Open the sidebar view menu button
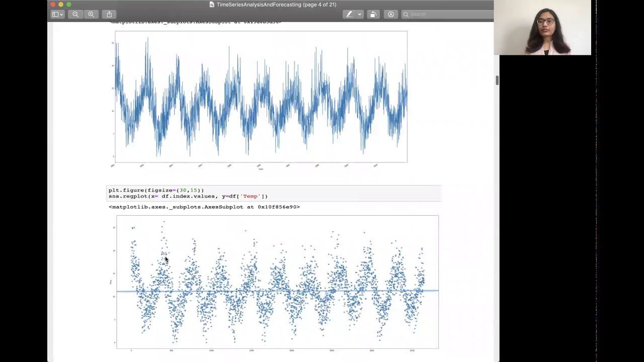Screen dimensions: 644x362 tap(57, 14)
